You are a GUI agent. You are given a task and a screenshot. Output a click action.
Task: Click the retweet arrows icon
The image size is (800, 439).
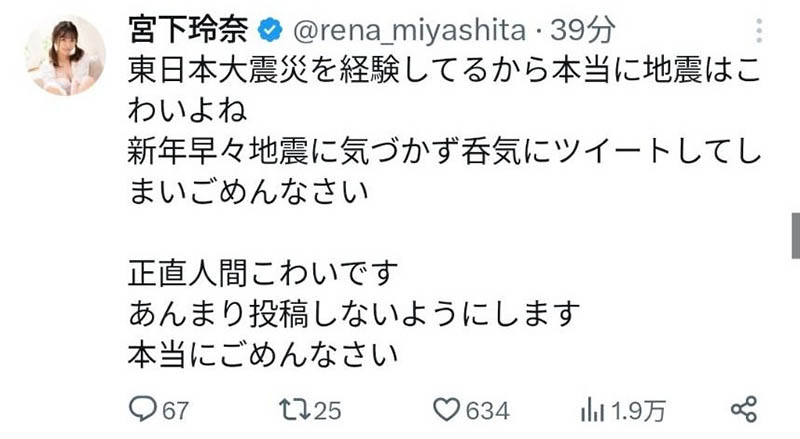pyautogui.click(x=294, y=409)
